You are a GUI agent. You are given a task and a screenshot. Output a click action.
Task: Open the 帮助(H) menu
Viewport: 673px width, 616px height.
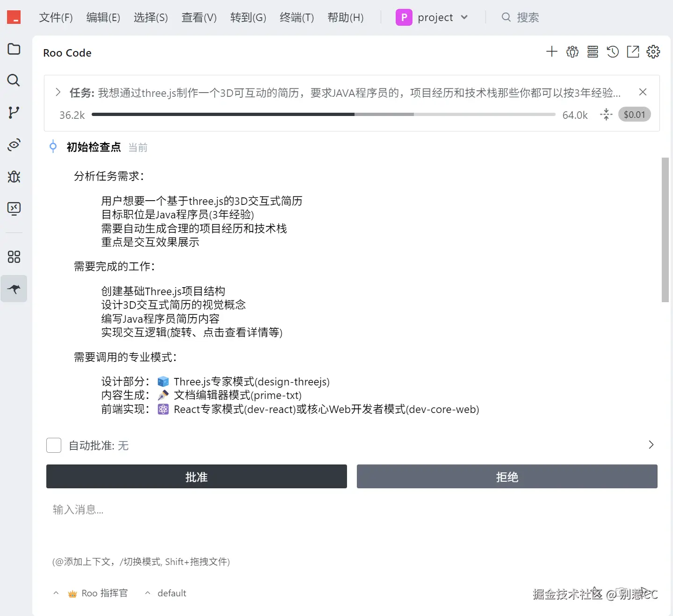[x=346, y=17]
